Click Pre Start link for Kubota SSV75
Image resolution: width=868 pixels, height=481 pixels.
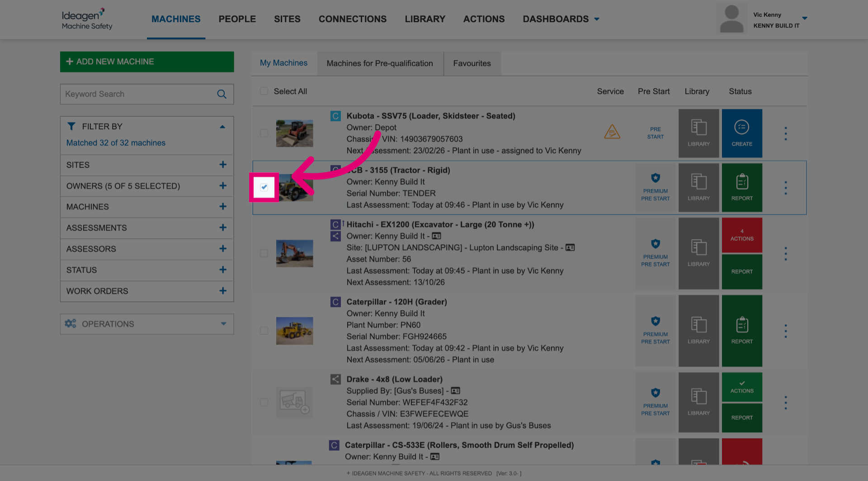pos(656,133)
